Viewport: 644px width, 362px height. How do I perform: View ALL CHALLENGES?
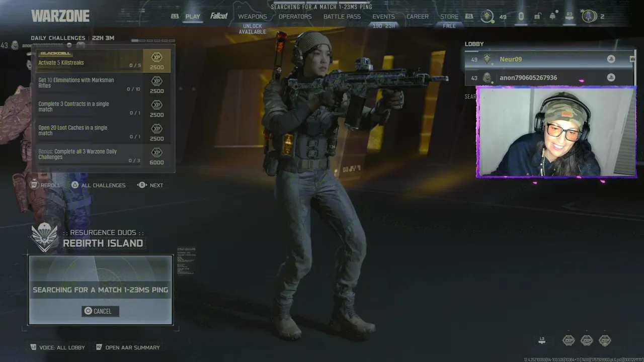[99, 185]
